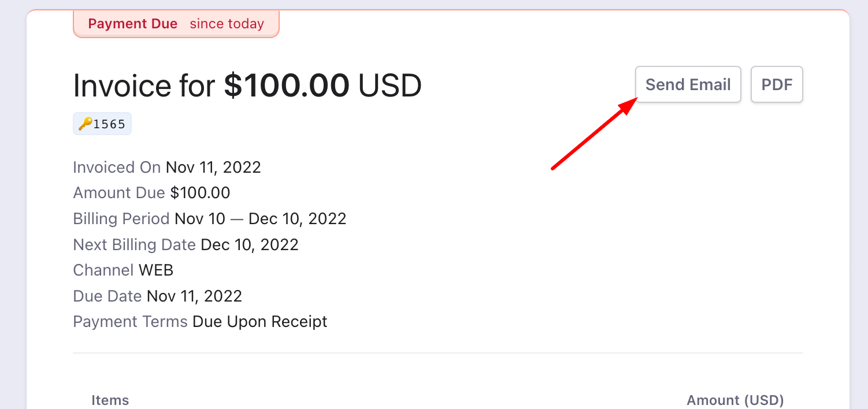
Task: Click the Channel value WEB
Action: (x=156, y=270)
